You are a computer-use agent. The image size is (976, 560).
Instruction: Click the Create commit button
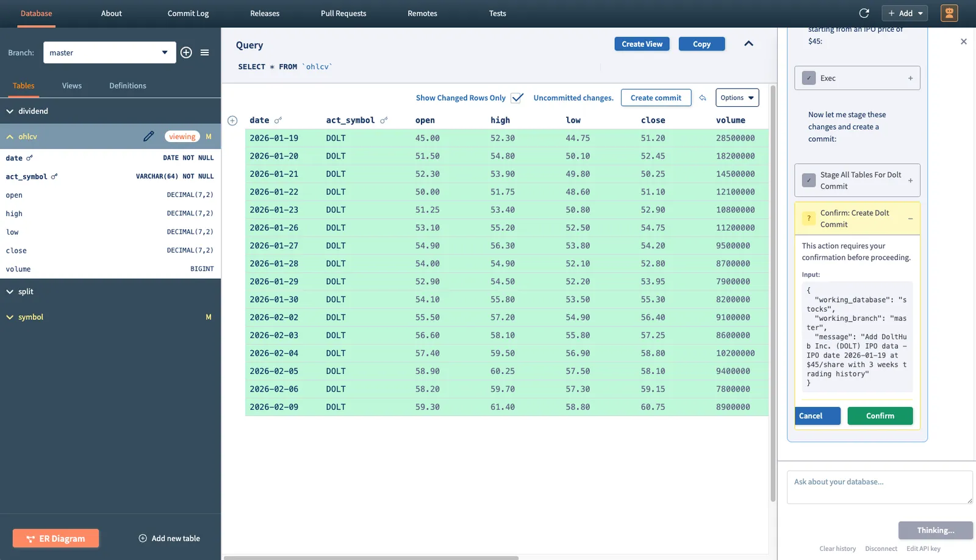pos(656,98)
